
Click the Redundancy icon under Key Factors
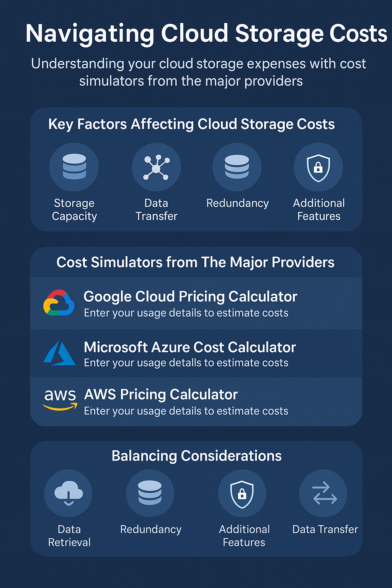coord(237,167)
